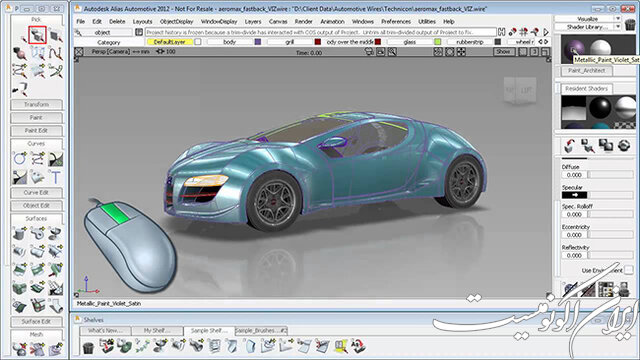Open the File menu

pos(81,21)
